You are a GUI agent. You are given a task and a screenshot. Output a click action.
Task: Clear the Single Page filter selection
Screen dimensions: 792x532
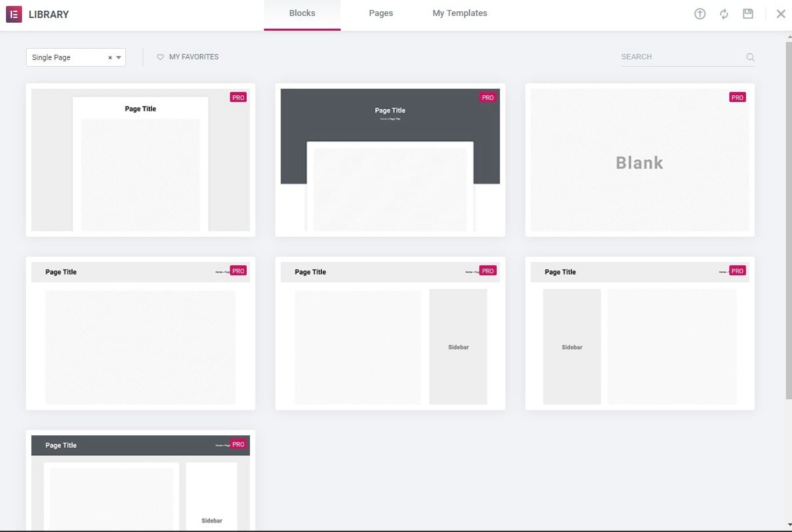pos(110,58)
